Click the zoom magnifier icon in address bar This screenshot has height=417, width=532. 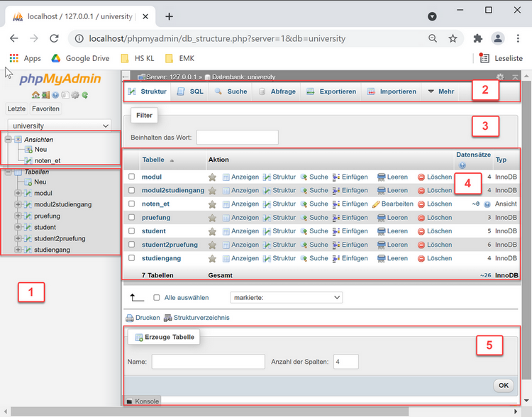point(433,38)
